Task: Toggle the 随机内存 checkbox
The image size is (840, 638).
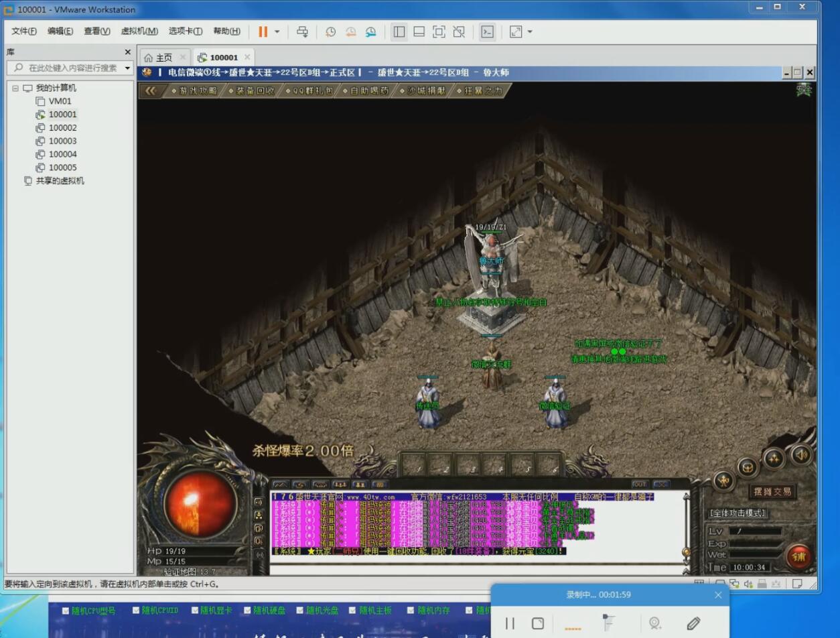Action: pyautogui.click(x=411, y=611)
